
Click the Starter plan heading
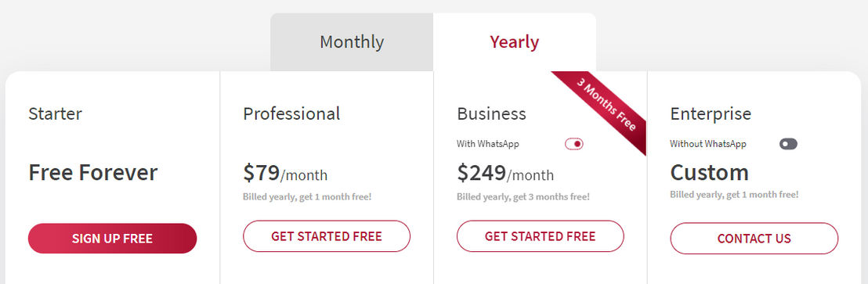(55, 113)
